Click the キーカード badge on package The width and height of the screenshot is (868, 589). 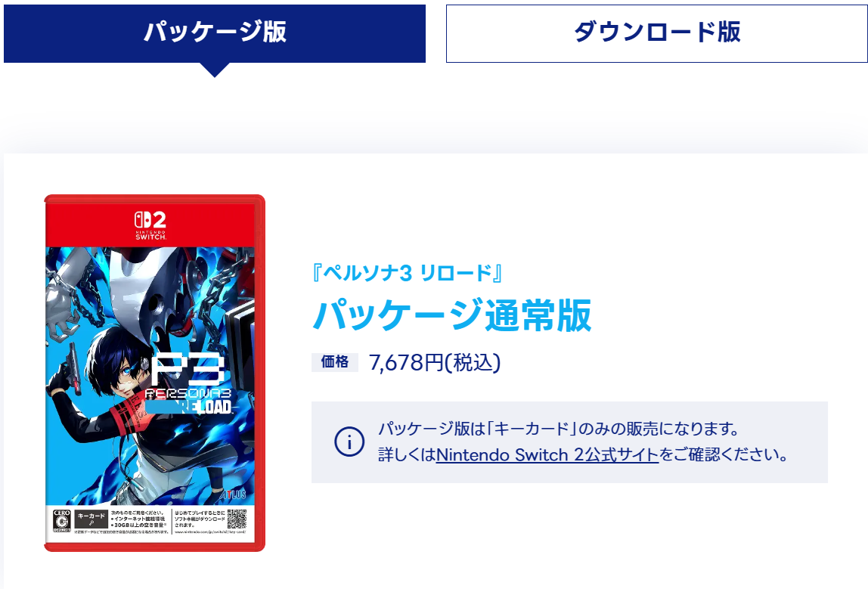click(91, 519)
